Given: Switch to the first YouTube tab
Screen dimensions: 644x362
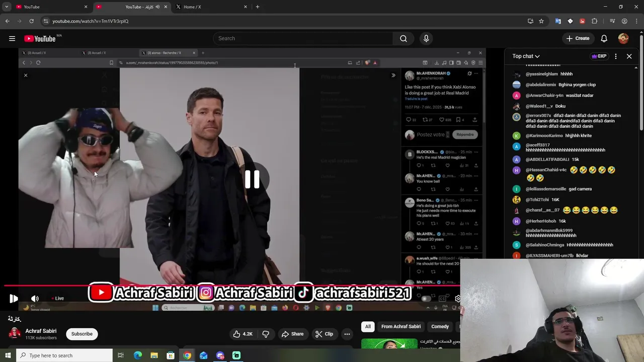Looking at the screenshot, I should pos(50,7).
